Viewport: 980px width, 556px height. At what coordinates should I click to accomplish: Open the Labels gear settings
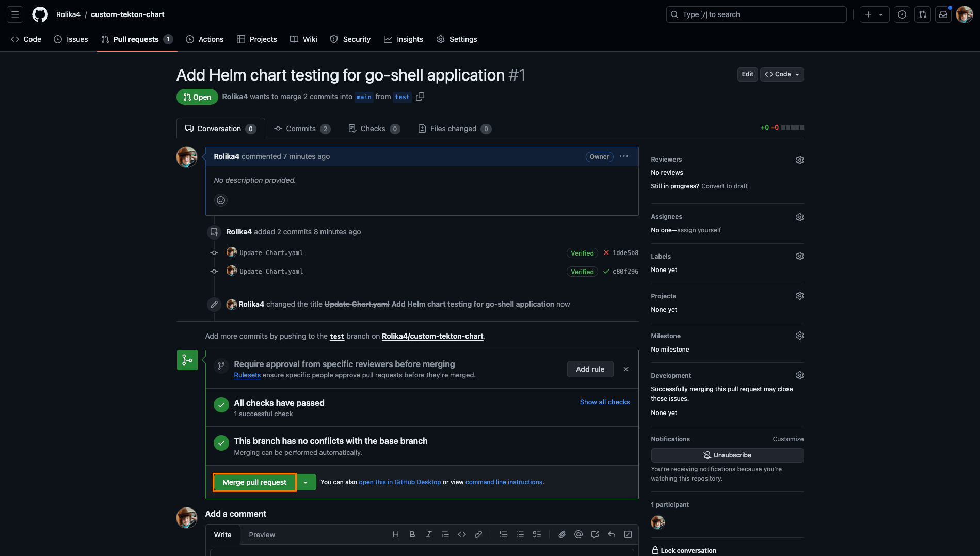(x=799, y=257)
